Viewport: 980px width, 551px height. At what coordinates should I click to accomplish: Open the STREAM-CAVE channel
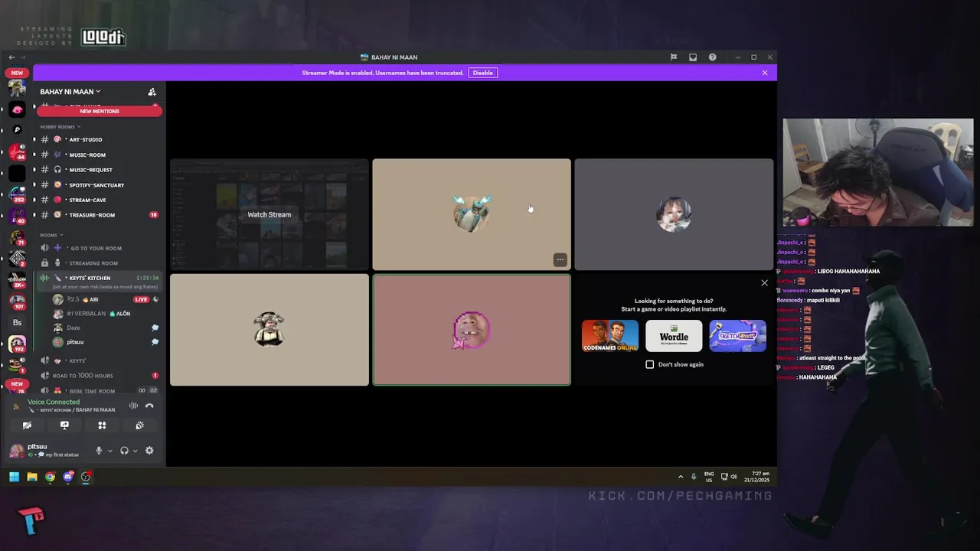click(x=100, y=200)
